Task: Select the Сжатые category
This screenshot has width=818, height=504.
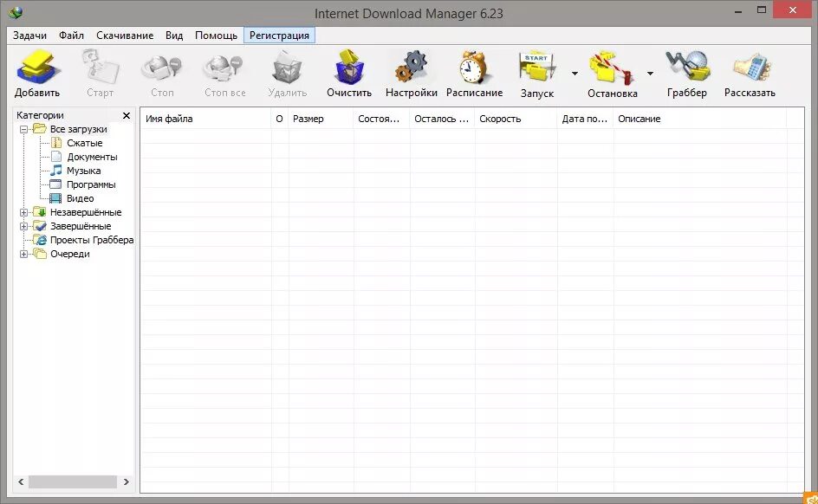Action: coord(85,143)
